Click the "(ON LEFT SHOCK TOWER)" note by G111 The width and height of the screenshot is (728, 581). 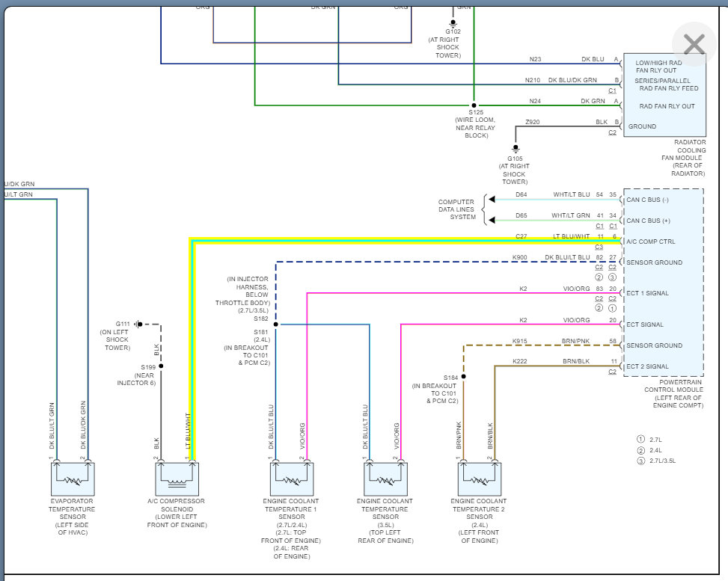click(114, 340)
